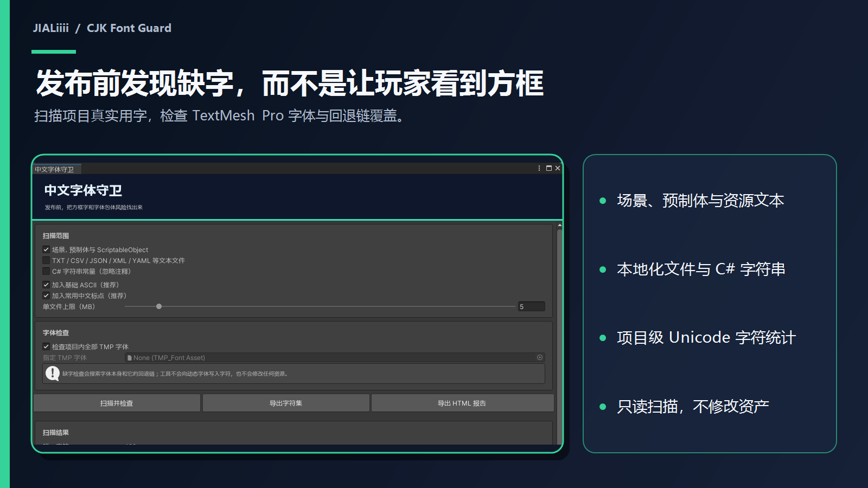Switch to the 中文字体守卫 tab
868x488 pixels.
pos(56,169)
